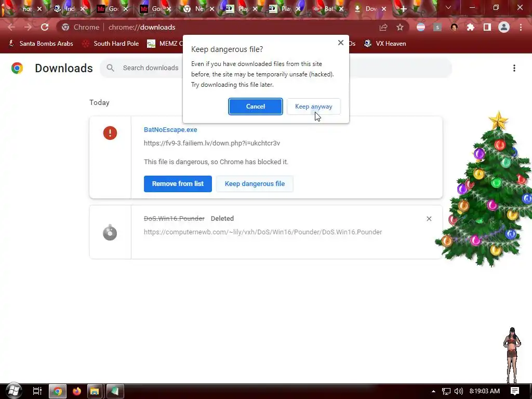532x399 pixels.
Task: Open the notification action center
Action: (515, 391)
